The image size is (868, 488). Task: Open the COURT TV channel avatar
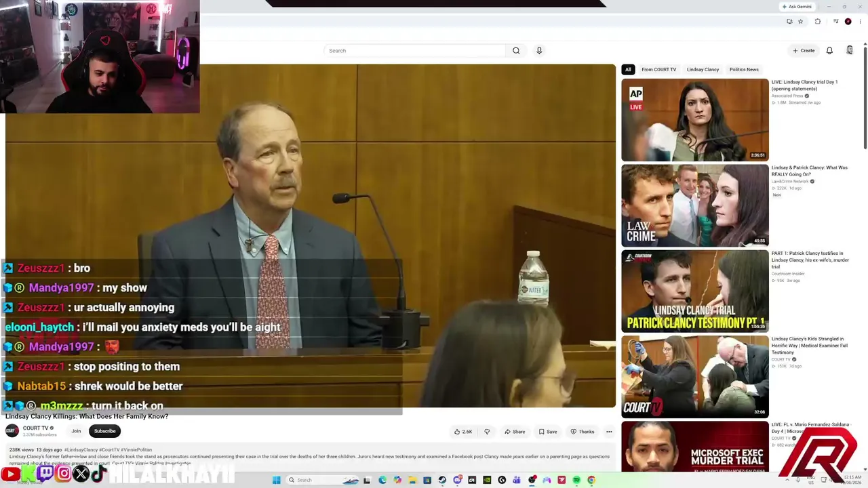click(x=12, y=431)
